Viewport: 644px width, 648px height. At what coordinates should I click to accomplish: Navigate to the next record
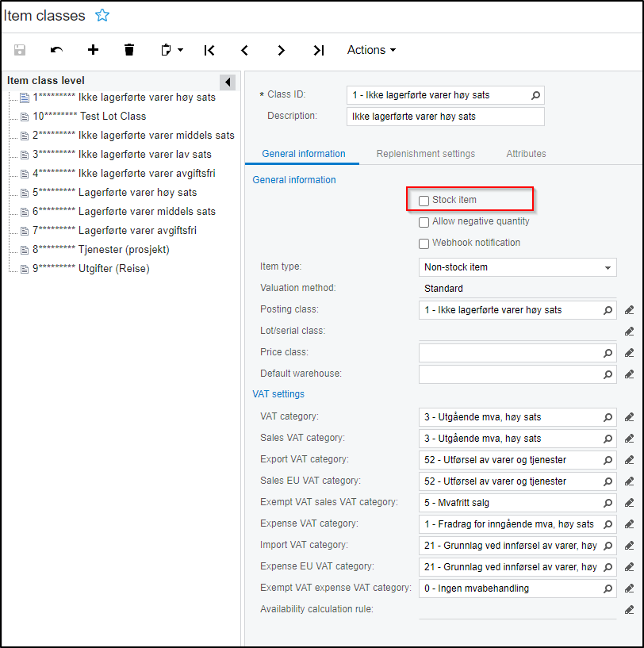click(281, 50)
